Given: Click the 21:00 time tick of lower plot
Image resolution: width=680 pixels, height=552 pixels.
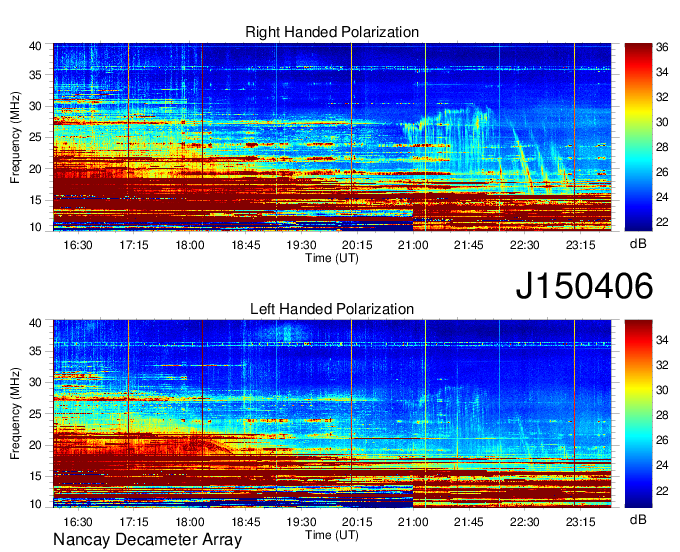Looking at the screenshot, I should click(x=413, y=522).
